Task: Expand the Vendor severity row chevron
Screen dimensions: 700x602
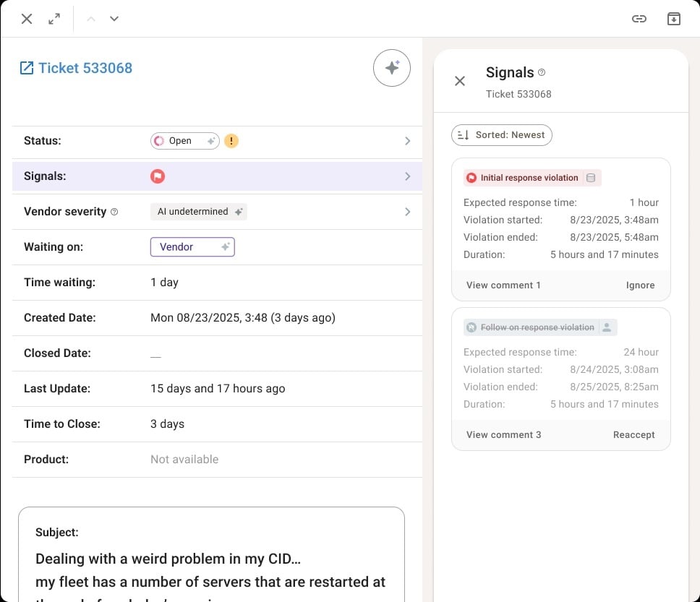Action: click(x=407, y=212)
